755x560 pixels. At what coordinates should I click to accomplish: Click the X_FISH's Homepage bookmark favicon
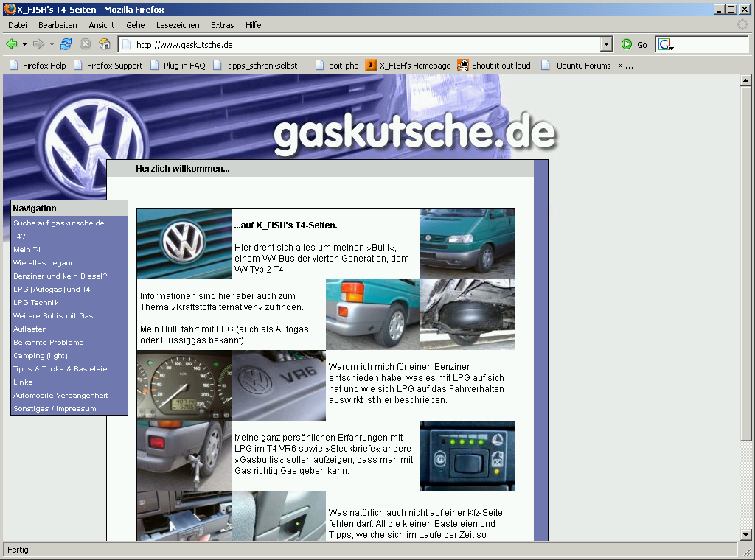370,65
